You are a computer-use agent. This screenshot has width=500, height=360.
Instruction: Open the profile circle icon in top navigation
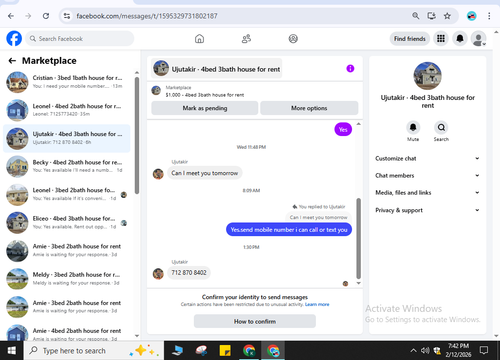pos(293,39)
